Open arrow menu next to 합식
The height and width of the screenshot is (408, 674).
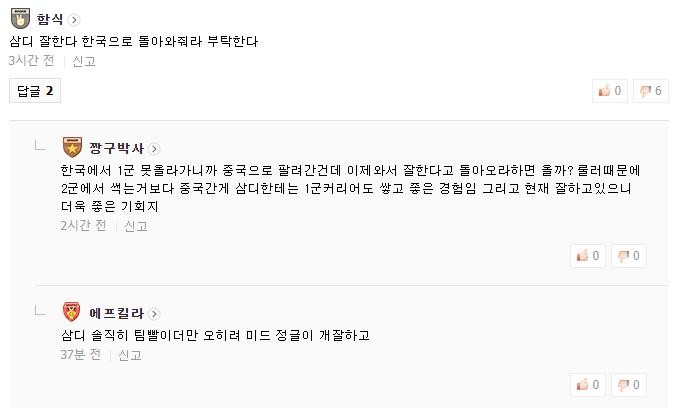(75, 20)
